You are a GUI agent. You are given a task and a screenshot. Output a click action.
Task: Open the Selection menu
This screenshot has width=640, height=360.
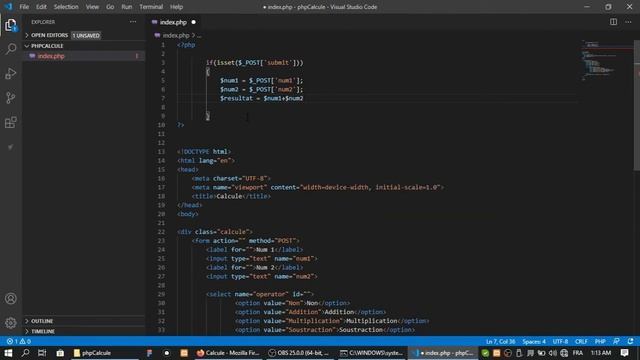66,7
